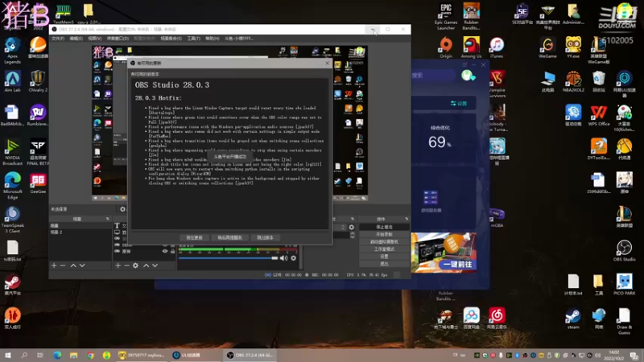Open transition properties gear in OBS

(352, 227)
